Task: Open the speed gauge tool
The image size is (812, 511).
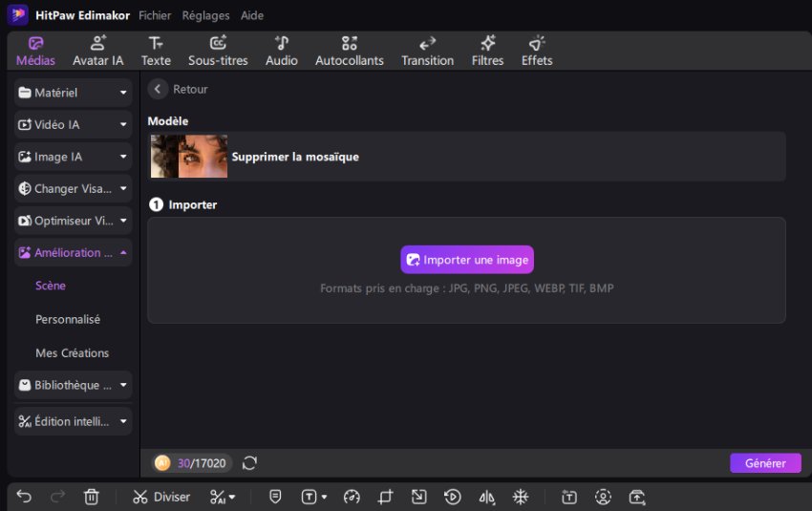Action: point(352,497)
